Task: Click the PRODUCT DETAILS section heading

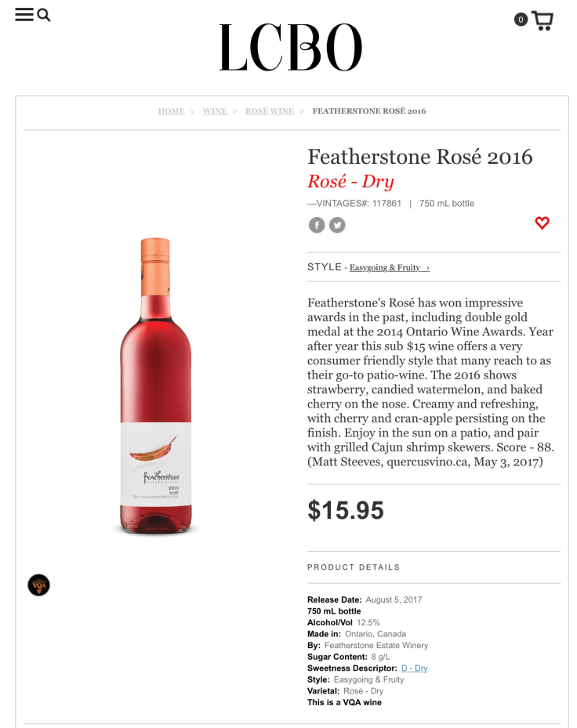Action: click(x=354, y=567)
